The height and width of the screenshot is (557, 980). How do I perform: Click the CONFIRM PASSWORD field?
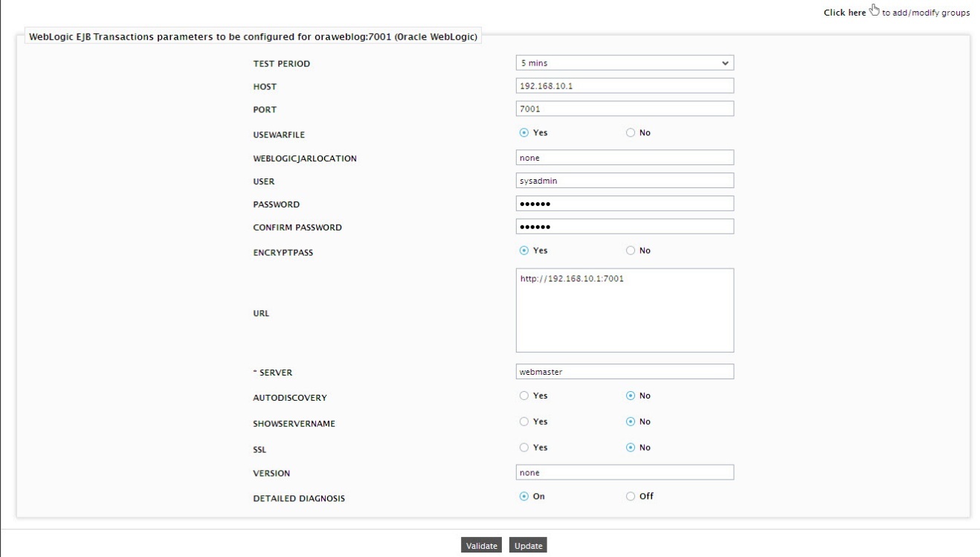[625, 226]
